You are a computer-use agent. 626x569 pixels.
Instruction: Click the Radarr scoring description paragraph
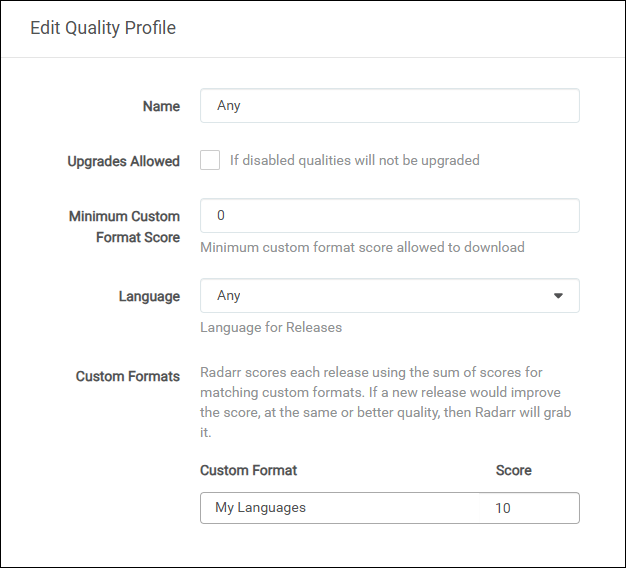pos(386,402)
